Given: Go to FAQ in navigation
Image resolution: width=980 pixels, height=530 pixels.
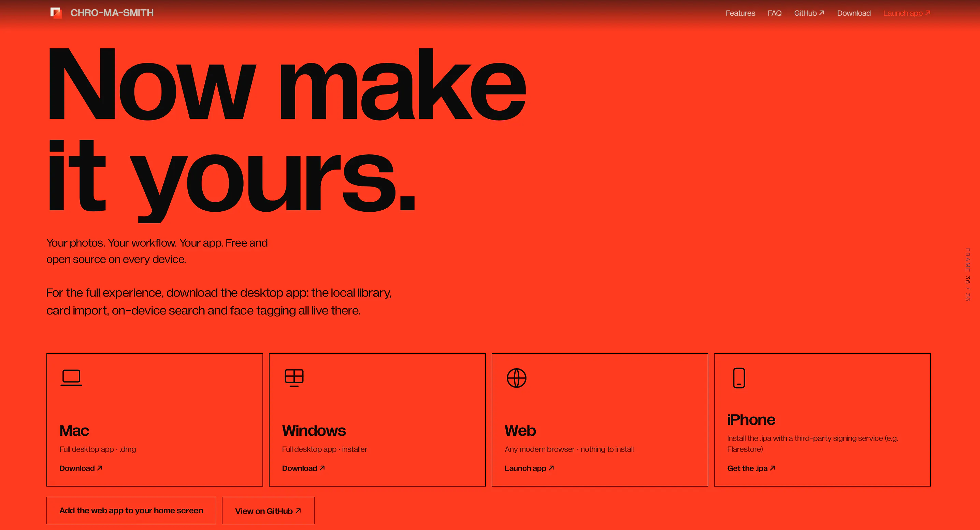Looking at the screenshot, I should pos(774,13).
